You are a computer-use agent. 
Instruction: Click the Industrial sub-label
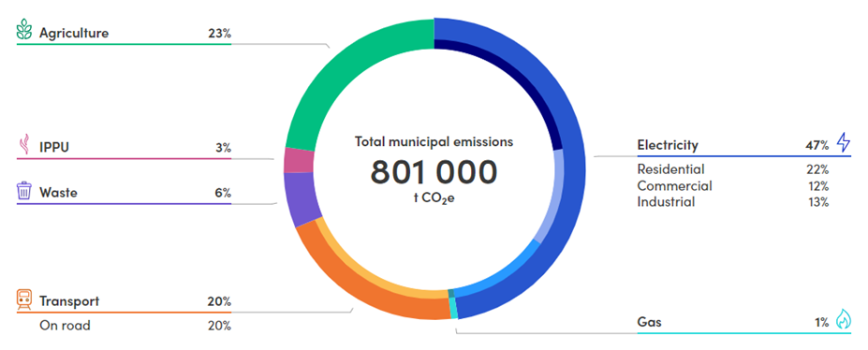pos(666,202)
